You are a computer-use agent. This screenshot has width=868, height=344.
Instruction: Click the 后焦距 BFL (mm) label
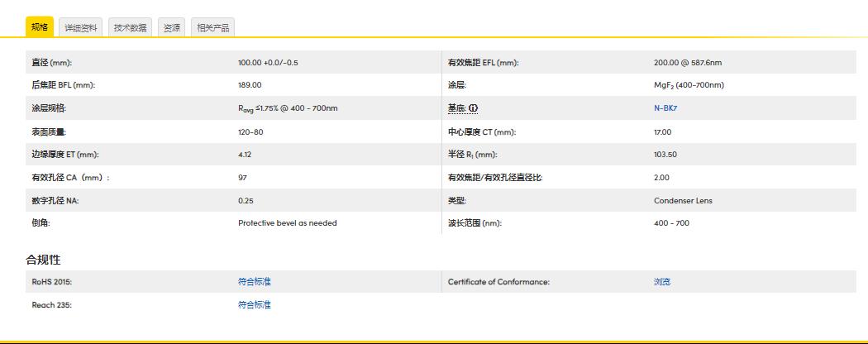tap(64, 85)
